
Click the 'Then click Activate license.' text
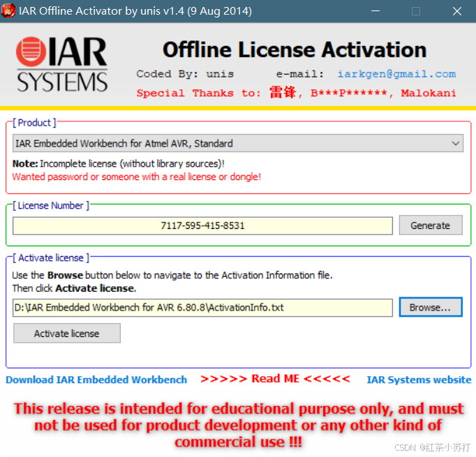74,288
